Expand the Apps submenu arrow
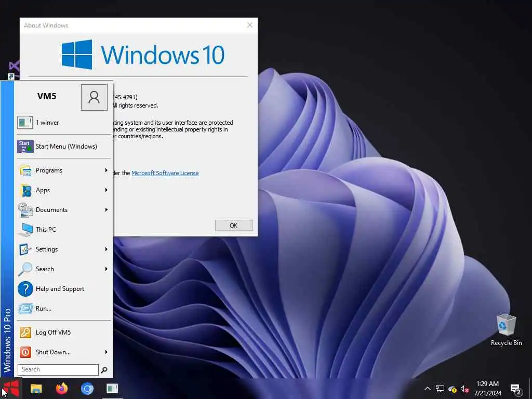Screen dimensions: 532x399 106,190
